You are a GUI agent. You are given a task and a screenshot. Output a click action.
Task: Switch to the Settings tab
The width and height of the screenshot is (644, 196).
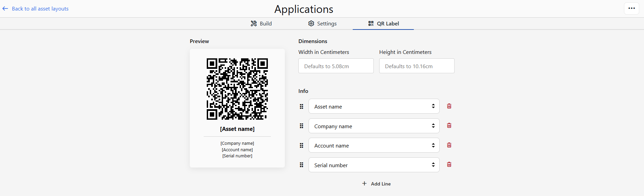322,23
